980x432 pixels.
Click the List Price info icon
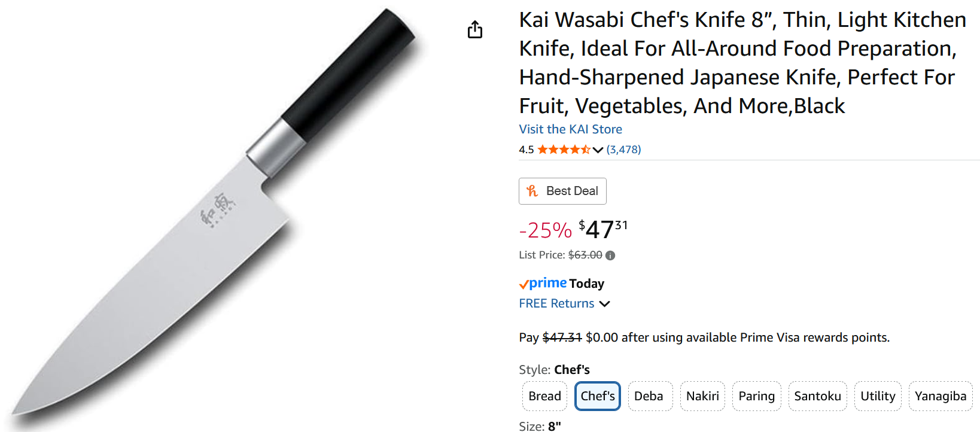[x=610, y=255]
